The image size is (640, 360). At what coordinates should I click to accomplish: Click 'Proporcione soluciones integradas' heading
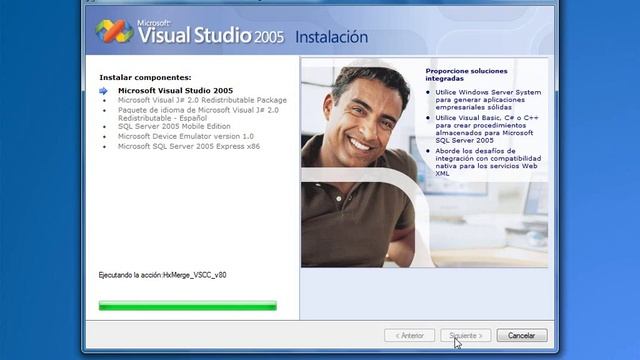(x=467, y=75)
